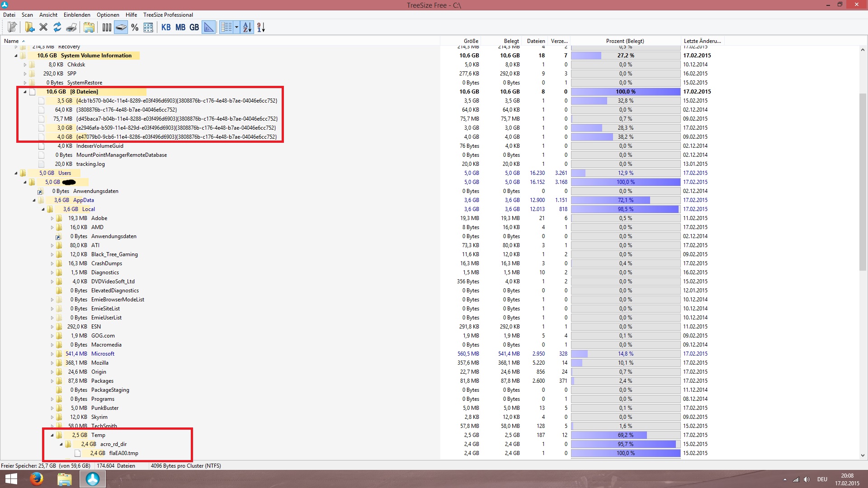The width and height of the screenshot is (868, 488).
Task: Click the refresh scan icon
Action: [57, 28]
